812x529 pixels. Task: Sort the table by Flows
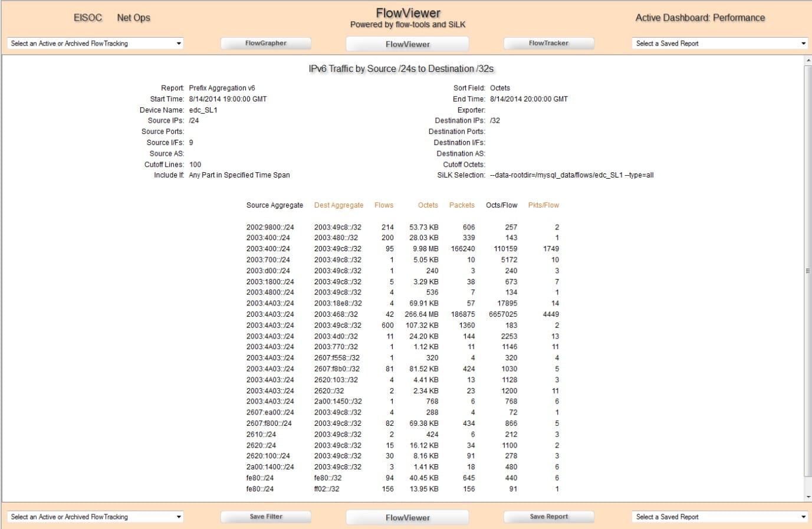pyautogui.click(x=384, y=205)
